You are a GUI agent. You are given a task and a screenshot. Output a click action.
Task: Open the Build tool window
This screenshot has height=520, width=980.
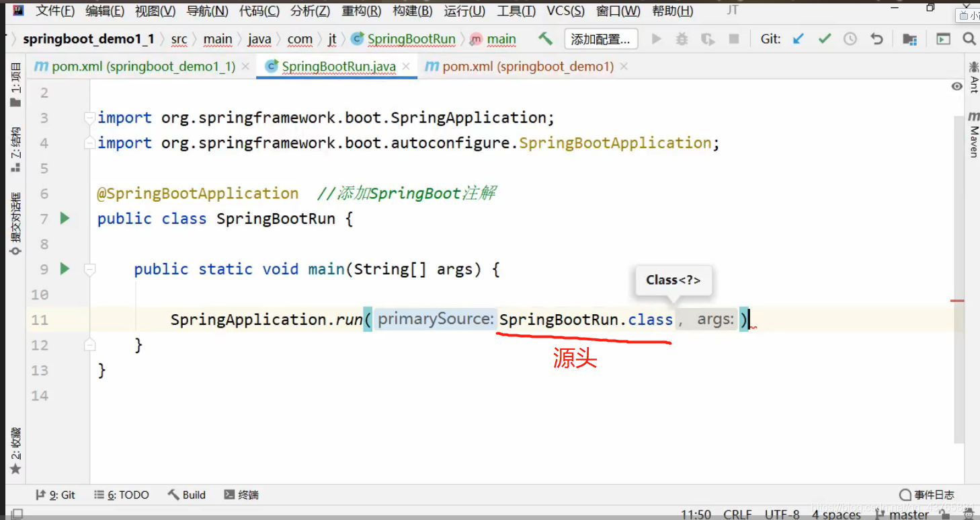tap(187, 494)
